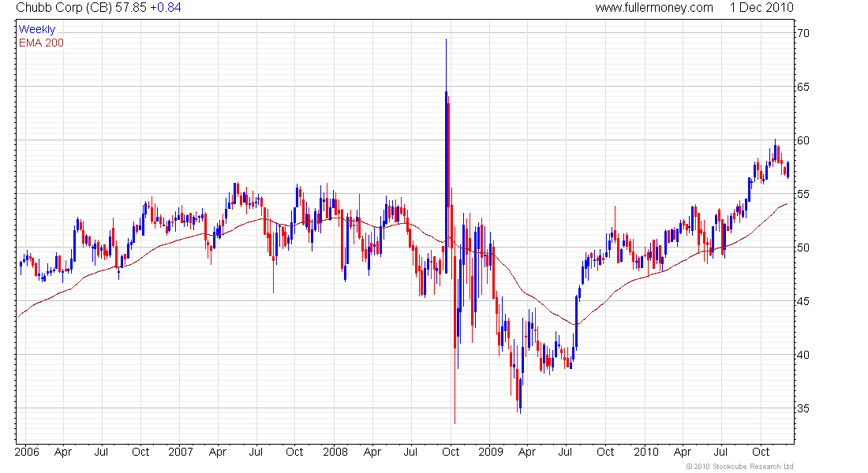This screenshot has height=473, width=868.
Task: Click the Jul label belonging to 2006
Action: [101, 452]
